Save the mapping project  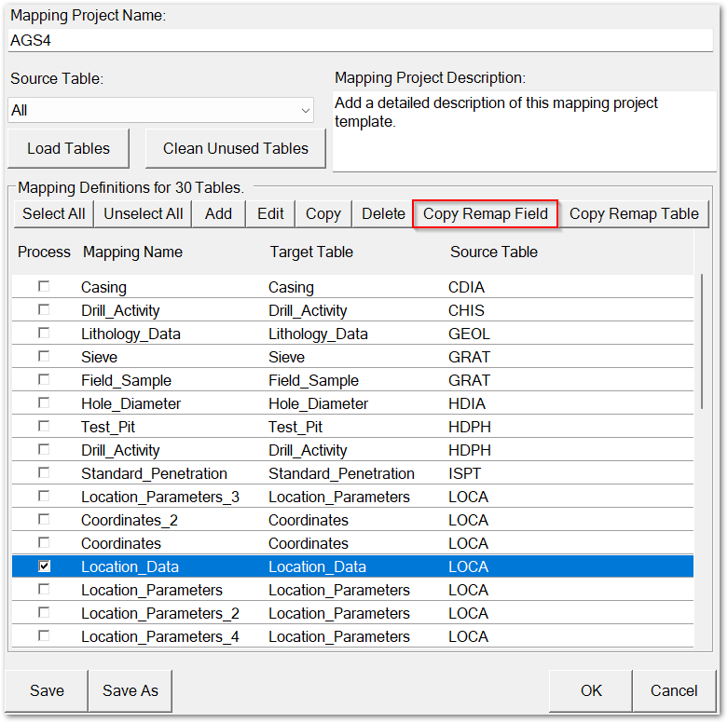coord(47,690)
